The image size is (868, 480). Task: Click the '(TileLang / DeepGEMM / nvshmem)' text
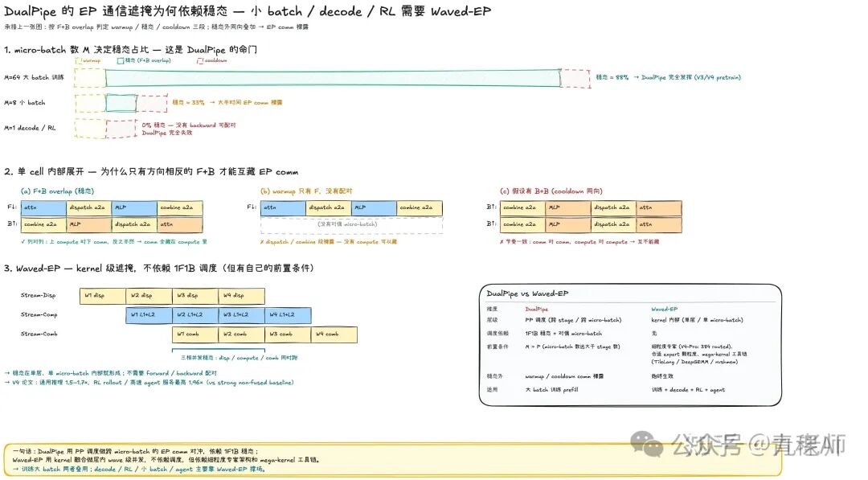coord(694,362)
